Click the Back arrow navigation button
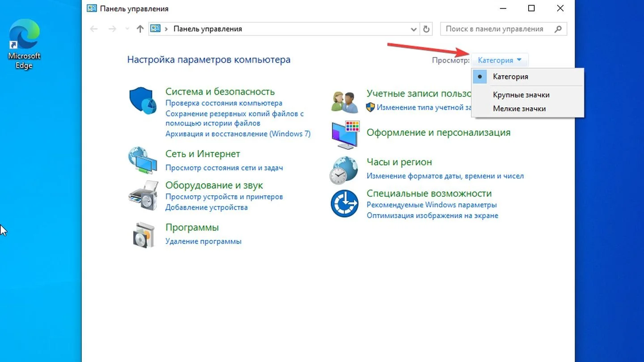The image size is (644, 362). click(94, 29)
